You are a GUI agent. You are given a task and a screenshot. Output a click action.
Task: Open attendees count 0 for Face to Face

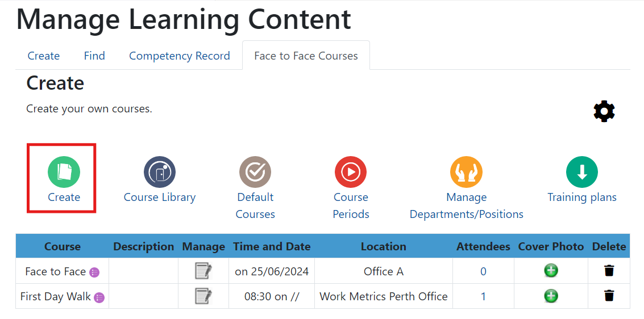point(483,271)
